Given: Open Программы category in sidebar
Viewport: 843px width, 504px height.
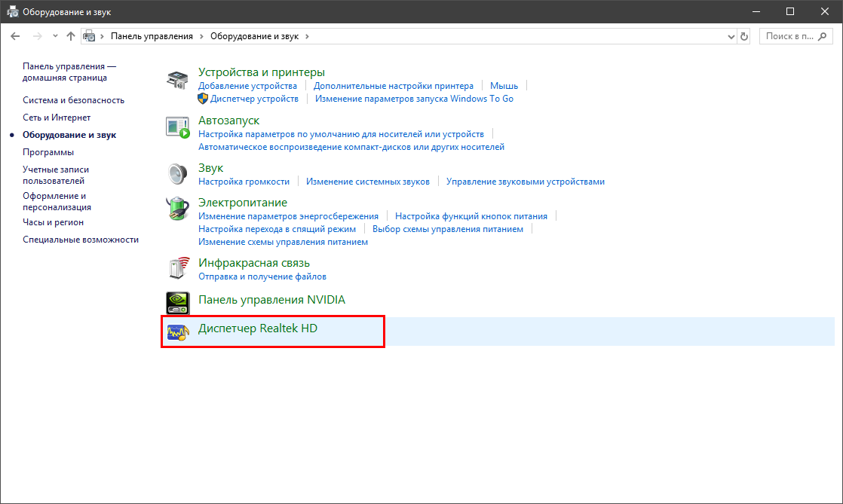Looking at the screenshot, I should (x=48, y=152).
